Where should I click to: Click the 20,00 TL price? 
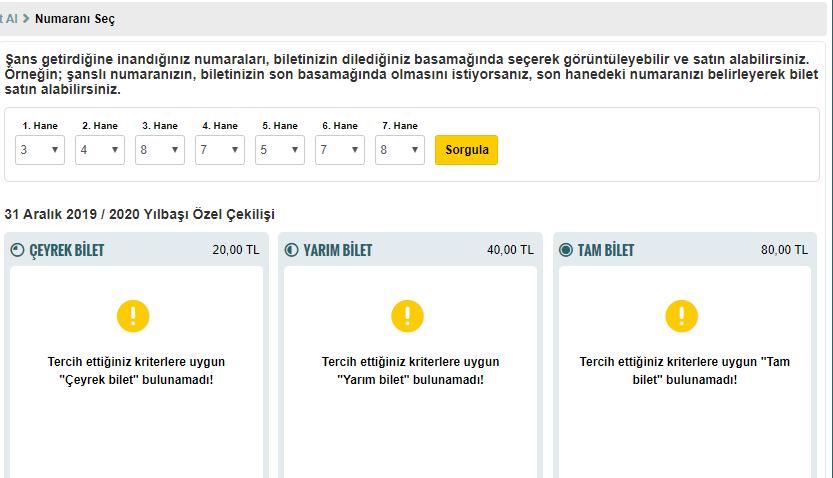236,250
